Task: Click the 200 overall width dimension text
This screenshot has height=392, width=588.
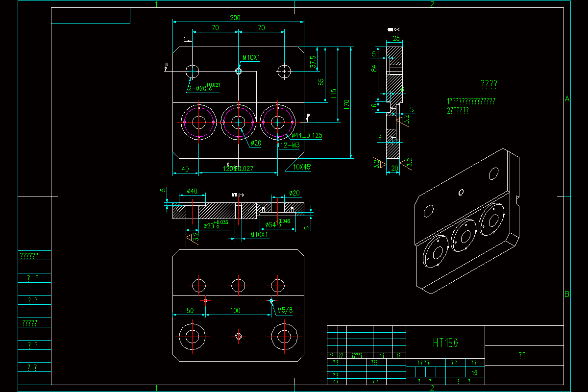Action: 235,18
